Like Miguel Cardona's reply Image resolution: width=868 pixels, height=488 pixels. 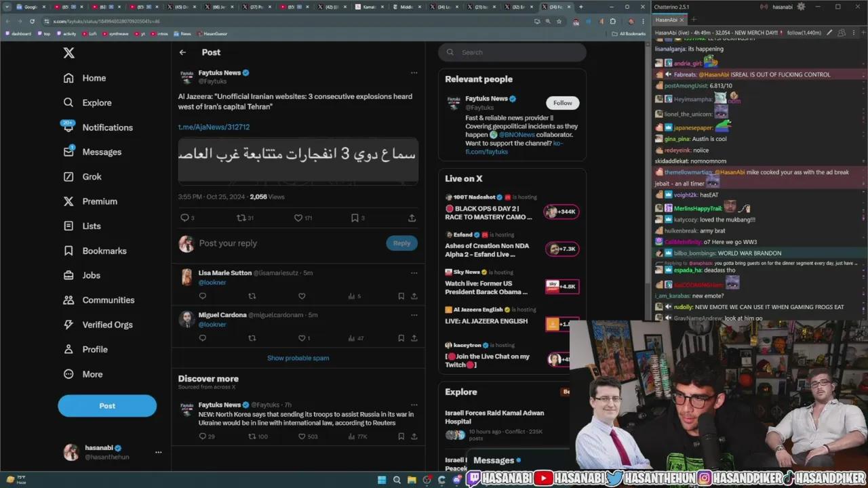click(302, 338)
